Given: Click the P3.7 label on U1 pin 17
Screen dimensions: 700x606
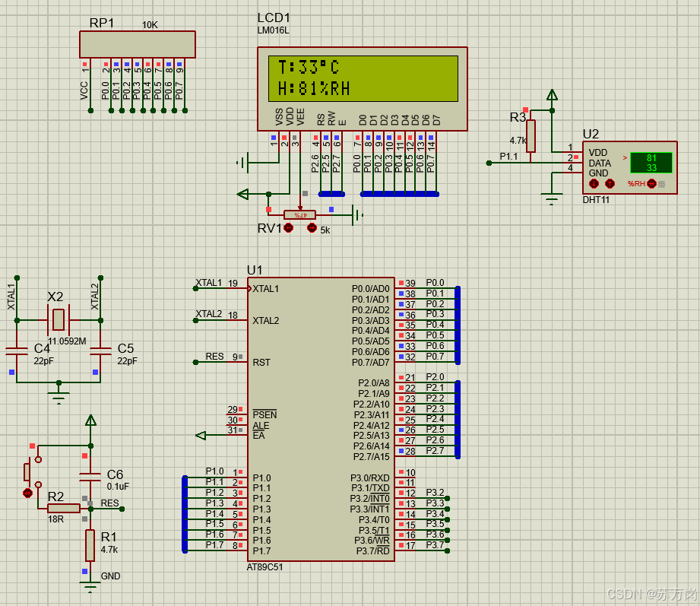Looking at the screenshot, I should (x=435, y=545).
